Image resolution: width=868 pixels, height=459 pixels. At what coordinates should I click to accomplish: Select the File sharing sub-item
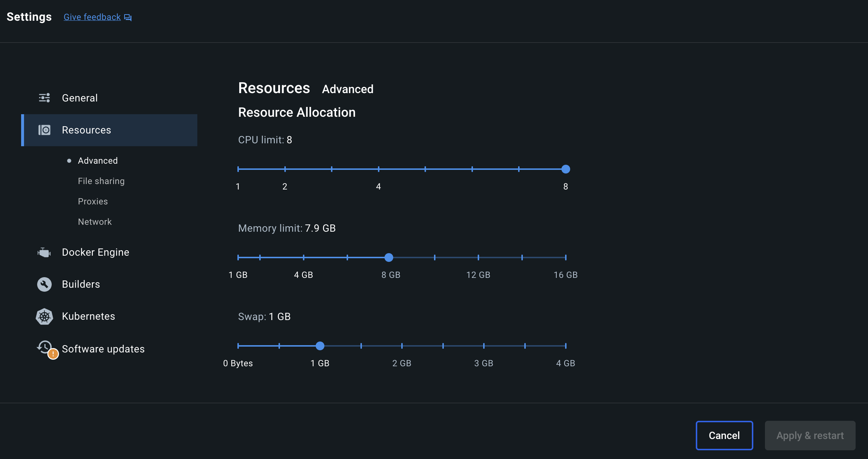101,181
